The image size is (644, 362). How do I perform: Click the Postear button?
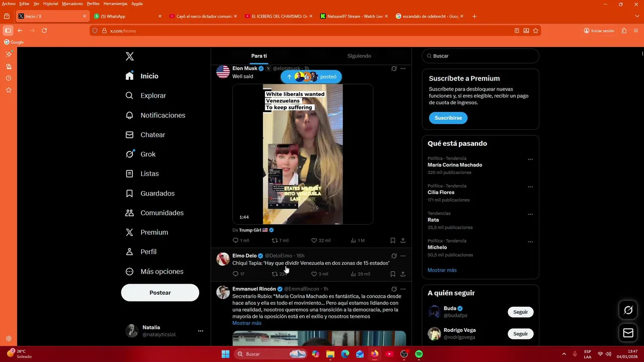click(160, 293)
